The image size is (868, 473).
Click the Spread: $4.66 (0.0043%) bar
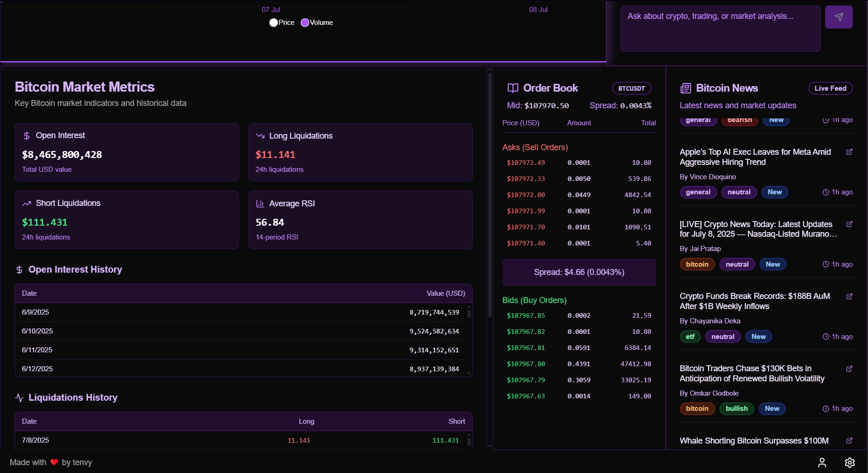pos(579,272)
